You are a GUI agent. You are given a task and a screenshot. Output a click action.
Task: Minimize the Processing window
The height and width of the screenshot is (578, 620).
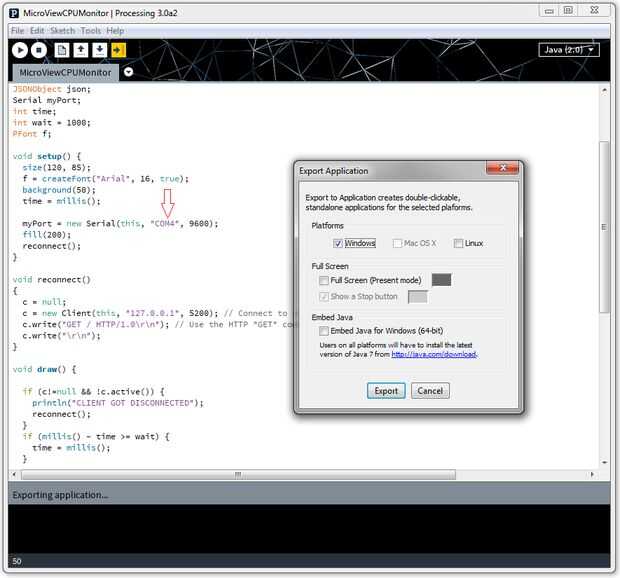point(549,11)
